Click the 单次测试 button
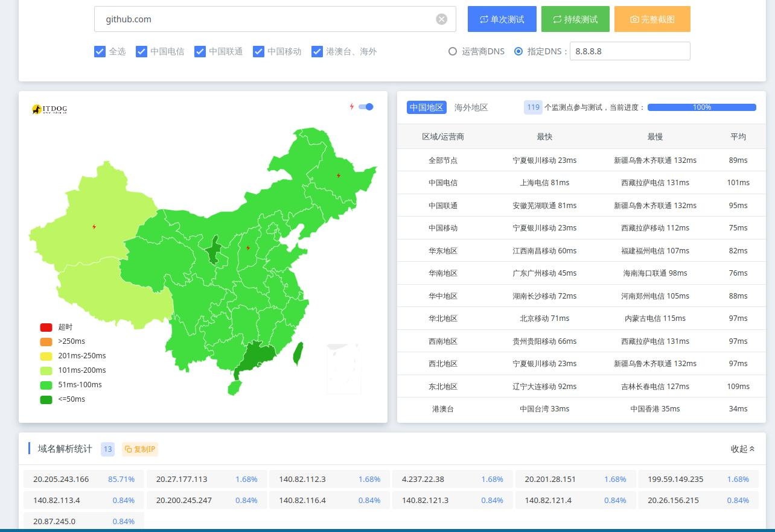Screen dimensions: 775x532 pos(502,19)
